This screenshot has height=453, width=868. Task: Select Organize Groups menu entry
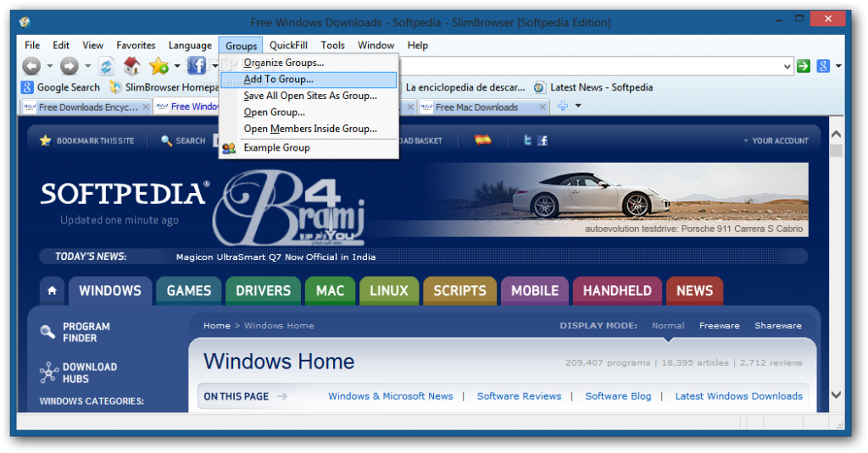click(x=309, y=63)
